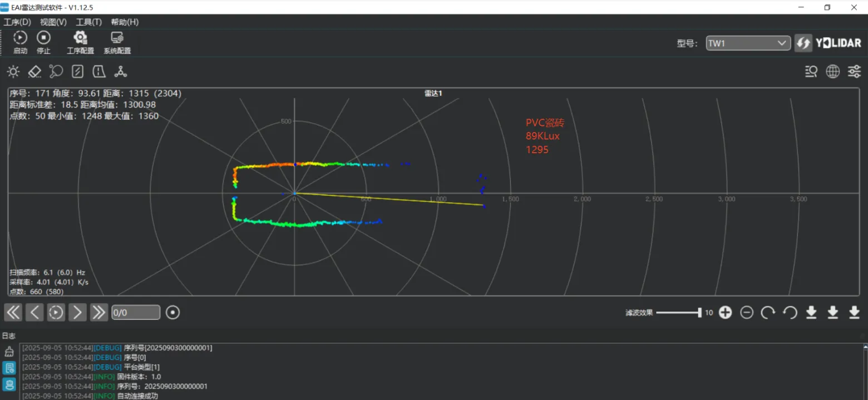
Task: Toggle the highlighted log document filter icon
Action: tap(9, 368)
